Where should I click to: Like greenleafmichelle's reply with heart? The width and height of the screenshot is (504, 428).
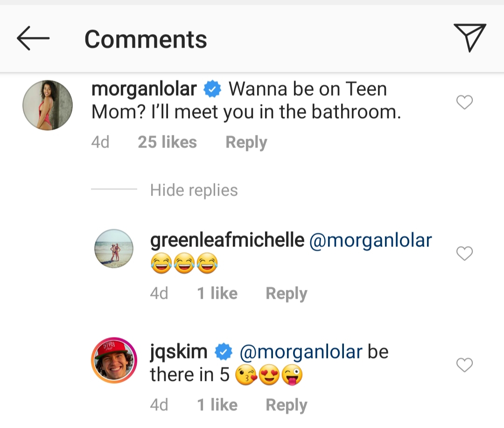(x=464, y=253)
